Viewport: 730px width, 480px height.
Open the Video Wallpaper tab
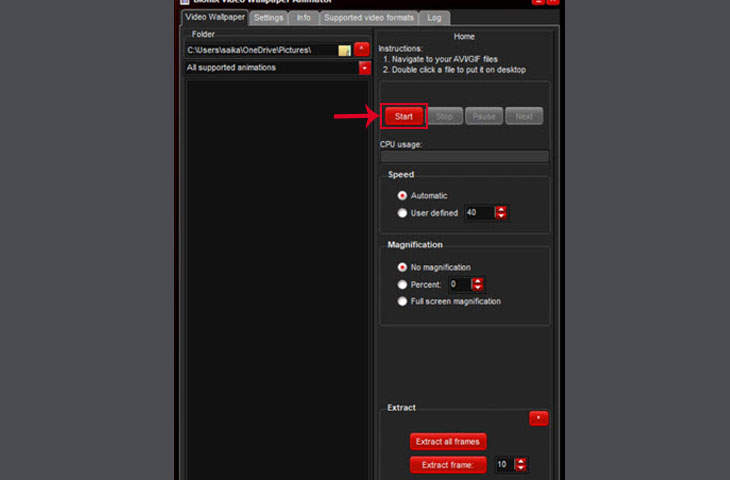[215, 17]
